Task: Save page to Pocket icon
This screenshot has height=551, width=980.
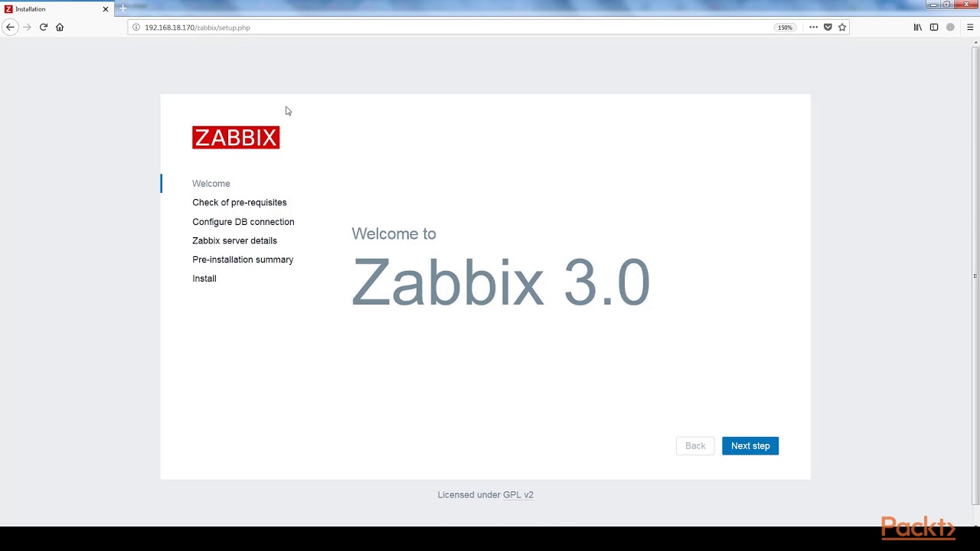Action: point(828,27)
